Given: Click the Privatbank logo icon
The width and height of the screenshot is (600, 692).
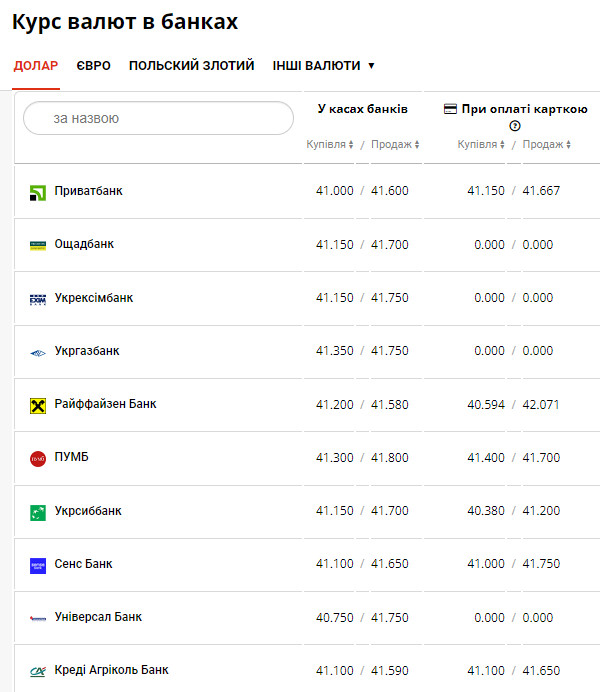Looking at the screenshot, I should (x=38, y=192).
